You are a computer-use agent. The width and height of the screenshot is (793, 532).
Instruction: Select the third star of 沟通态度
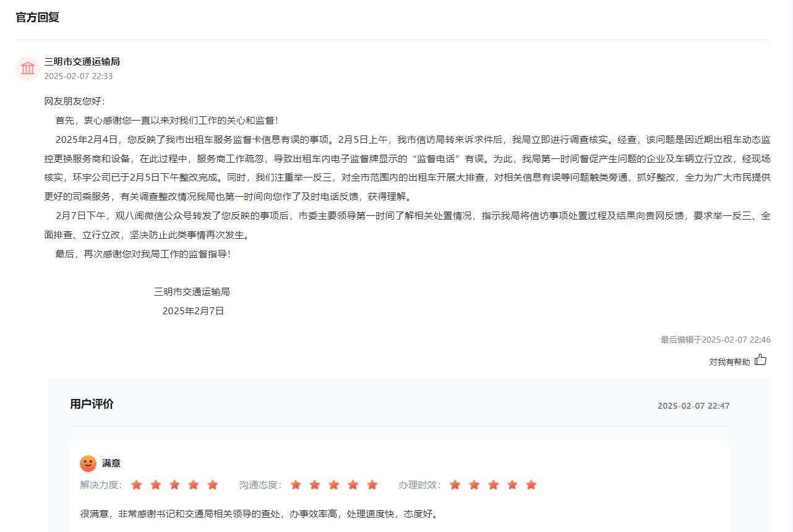(334, 484)
